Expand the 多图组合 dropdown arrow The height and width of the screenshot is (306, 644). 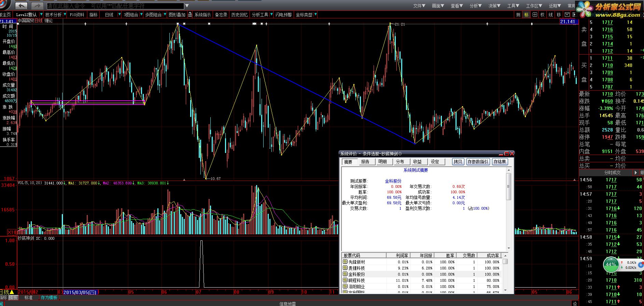point(165,15)
